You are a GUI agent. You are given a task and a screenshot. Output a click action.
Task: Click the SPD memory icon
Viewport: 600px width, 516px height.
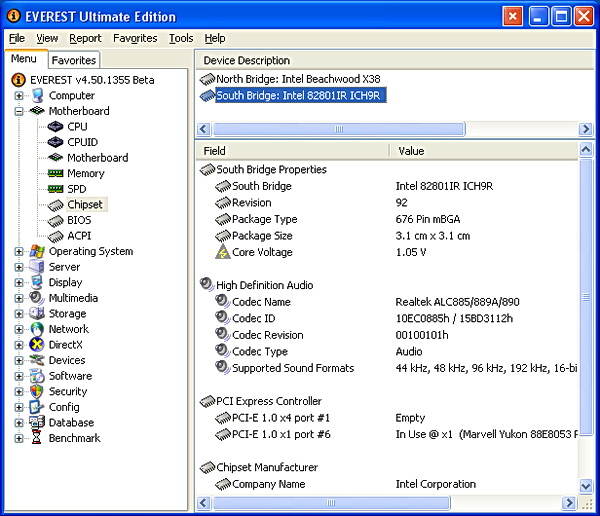pyautogui.click(x=55, y=189)
